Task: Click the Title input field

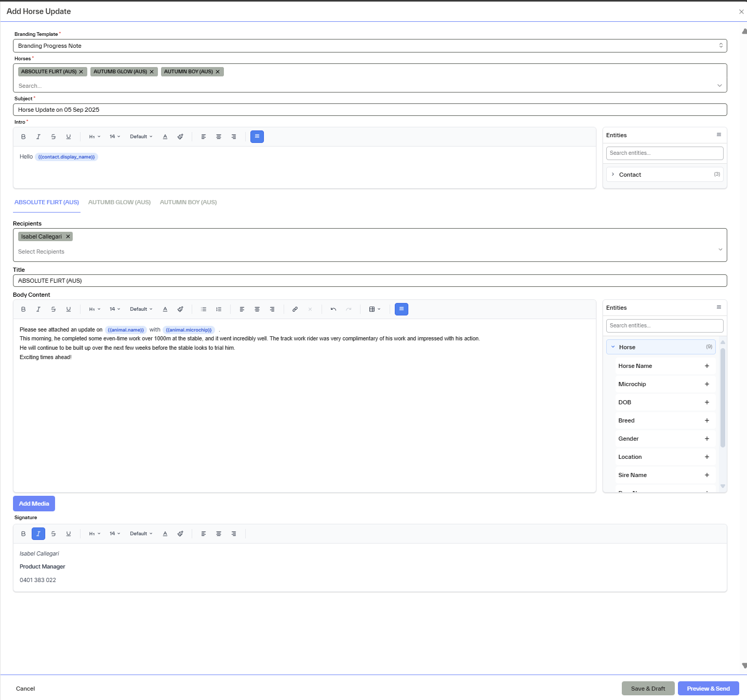Action: click(370, 281)
